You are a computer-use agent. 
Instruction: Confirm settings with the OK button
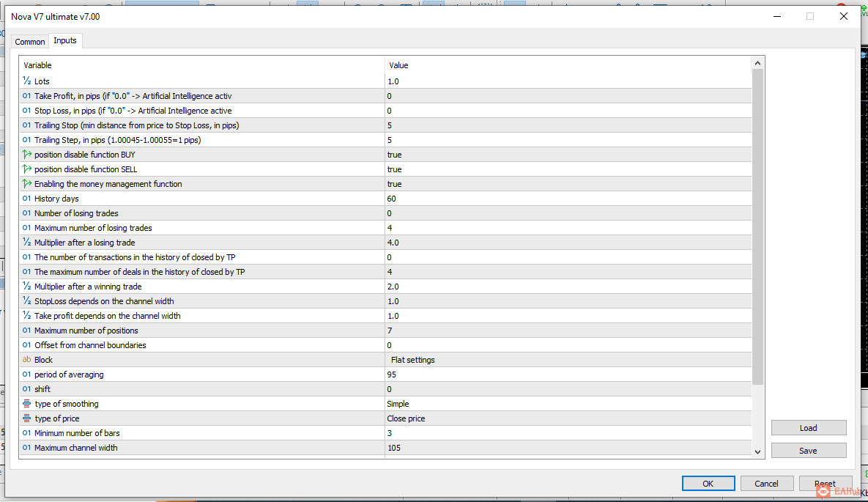tap(708, 483)
